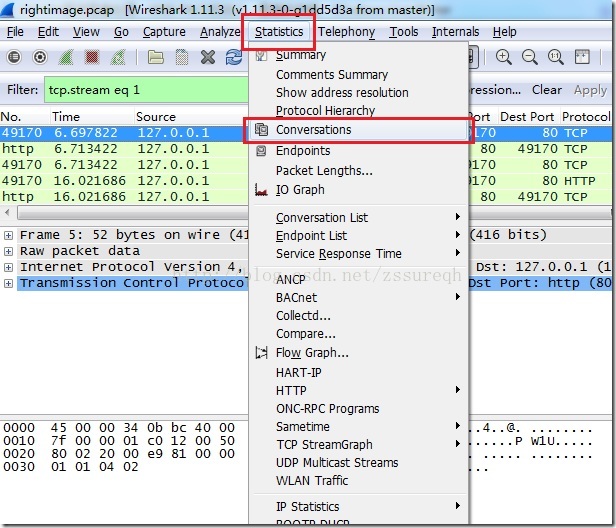Open the HTTP statistics submenu
This screenshot has width=616, height=528.
tap(359, 390)
